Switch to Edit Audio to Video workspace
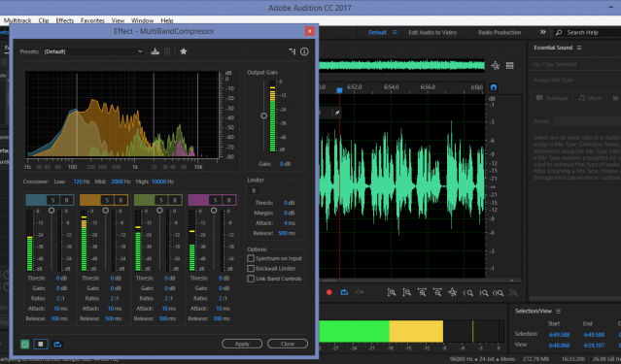This screenshot has width=621, height=364. (x=432, y=32)
